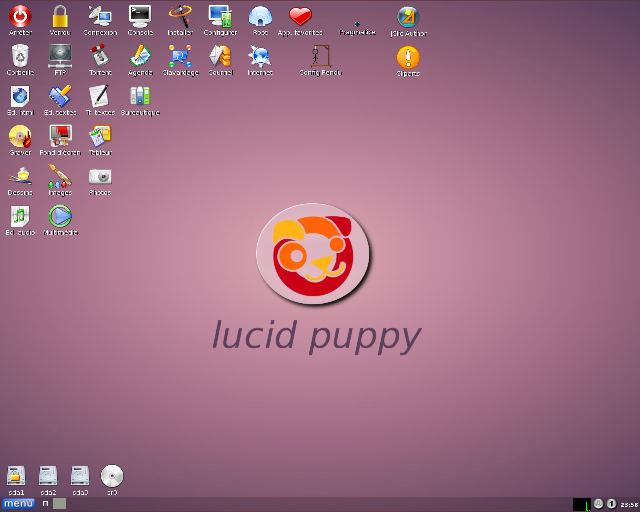Screen dimensions: 640x512
Task: Open the sda1 drive icon
Action: 16,476
